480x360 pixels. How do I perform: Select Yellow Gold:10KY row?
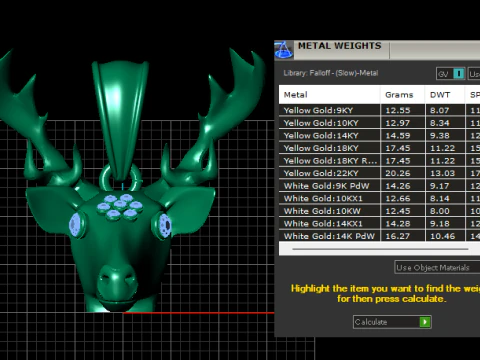[x=379, y=123]
